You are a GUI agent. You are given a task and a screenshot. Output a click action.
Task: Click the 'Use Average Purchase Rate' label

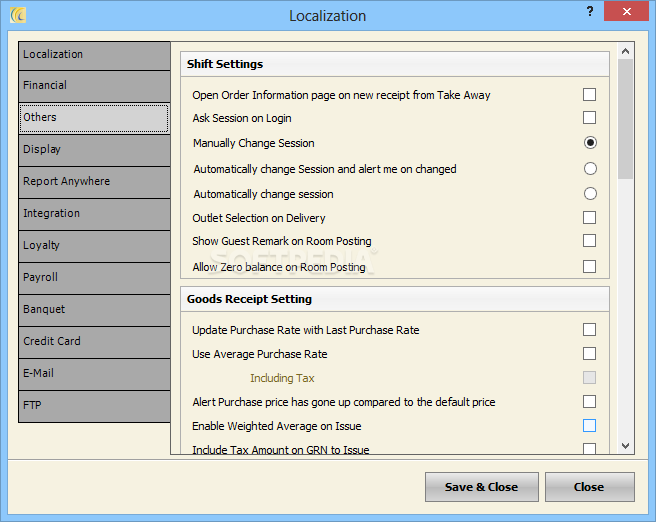click(x=259, y=354)
